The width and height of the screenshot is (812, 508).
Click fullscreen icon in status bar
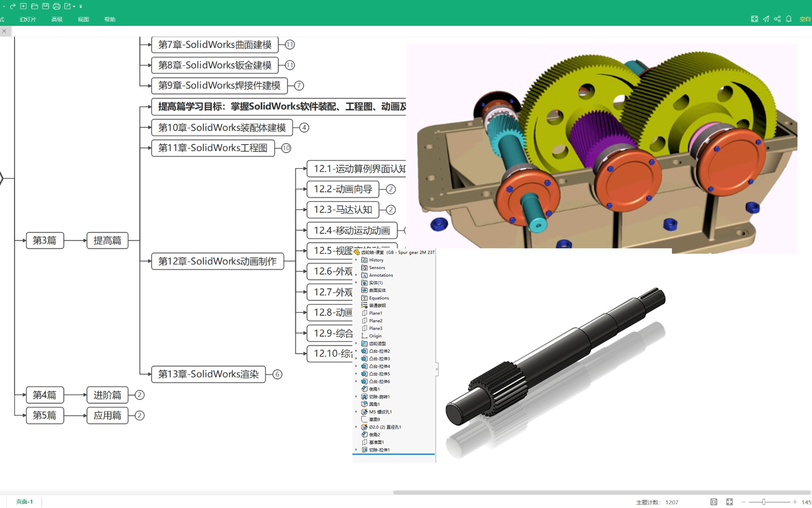pos(729,502)
